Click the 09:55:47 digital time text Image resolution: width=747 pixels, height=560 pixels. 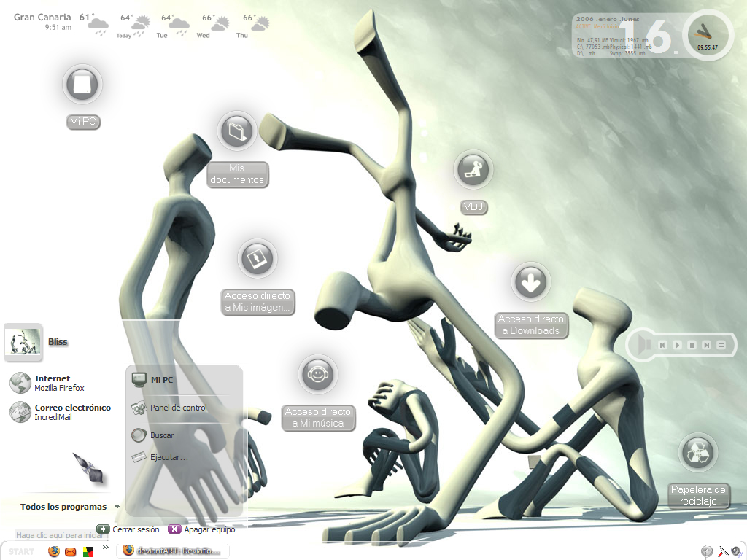[708, 47]
